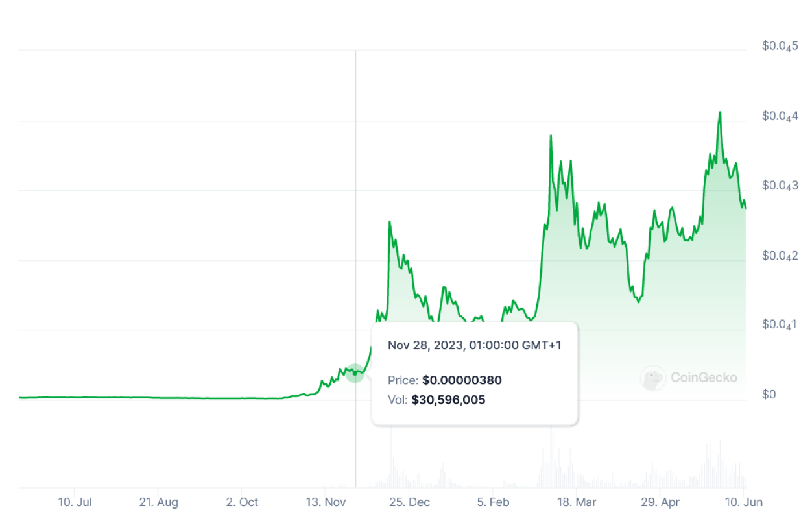Click the CoinGecko watermark text
Screen dimensions: 812x523
704,378
